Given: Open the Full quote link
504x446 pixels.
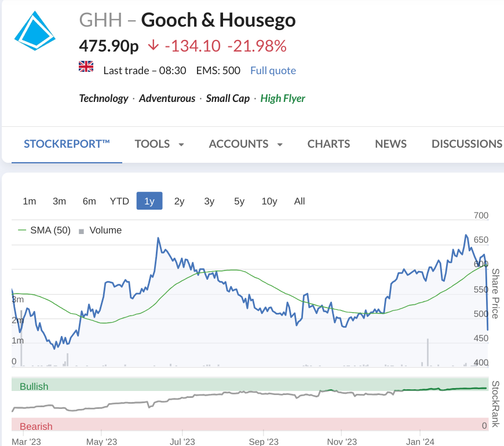Looking at the screenshot, I should [x=273, y=70].
